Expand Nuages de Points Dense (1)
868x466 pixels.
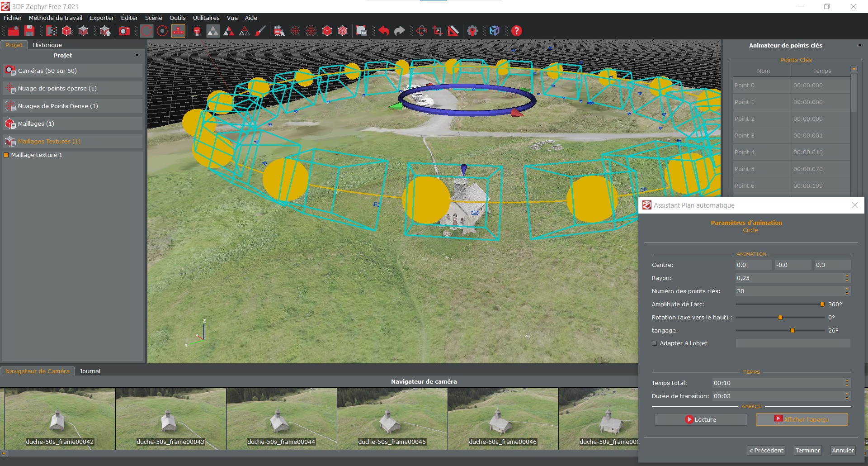[72, 106]
